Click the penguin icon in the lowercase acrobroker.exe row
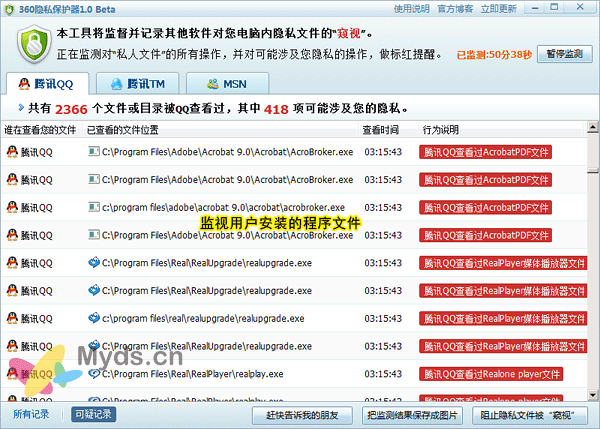Viewport: 600px width, 429px height. click(x=12, y=207)
